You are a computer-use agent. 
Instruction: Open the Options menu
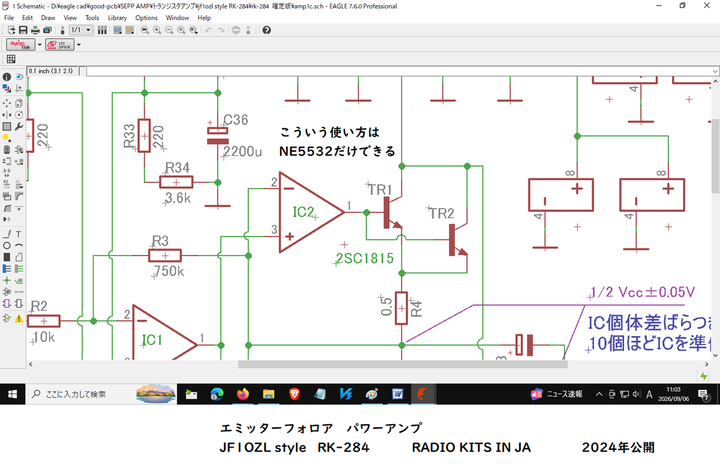point(146,18)
